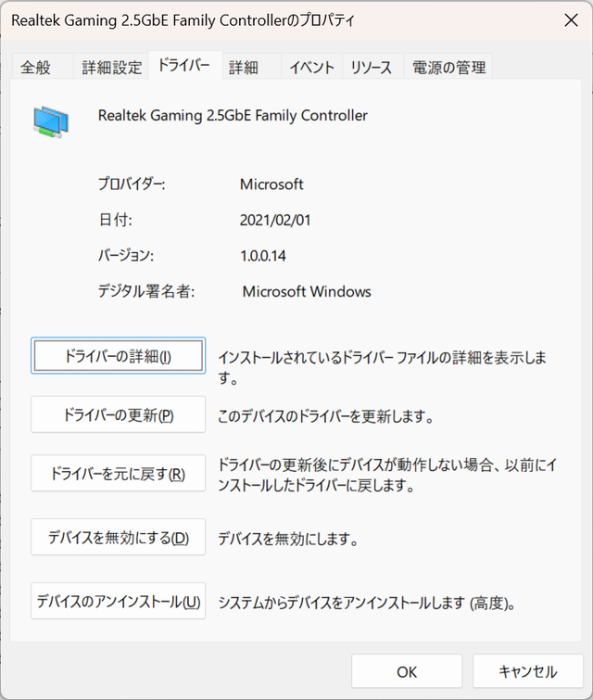Image resolution: width=593 pixels, height=700 pixels.
Task: Click the description このデバイスのドライバーを更新します。
Action: [326, 416]
